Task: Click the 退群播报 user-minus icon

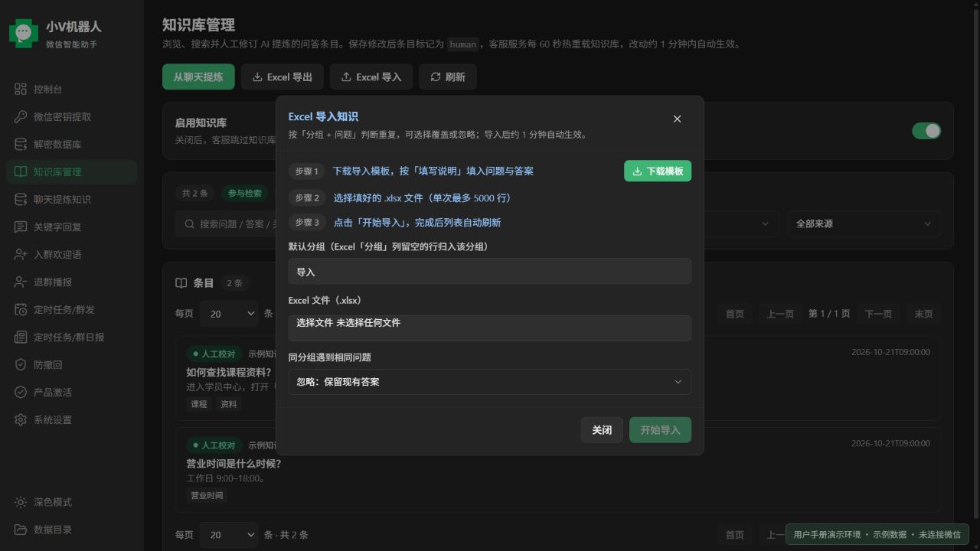Action: point(21,282)
